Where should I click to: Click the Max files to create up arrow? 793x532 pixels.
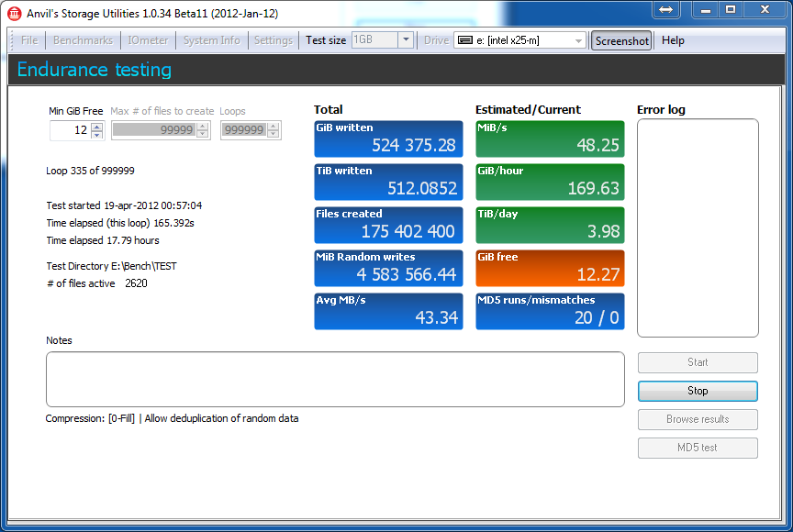pyautogui.click(x=203, y=127)
